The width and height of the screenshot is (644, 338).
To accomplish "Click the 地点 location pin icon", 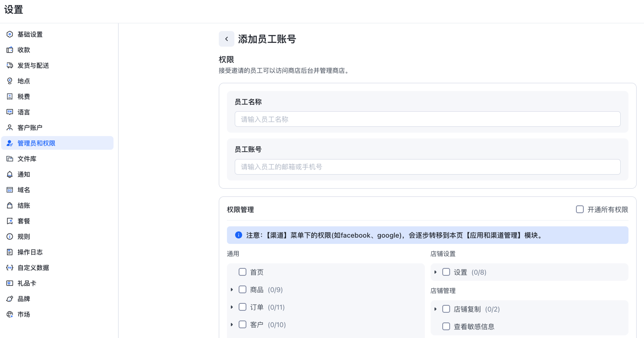I will pyautogui.click(x=10, y=81).
